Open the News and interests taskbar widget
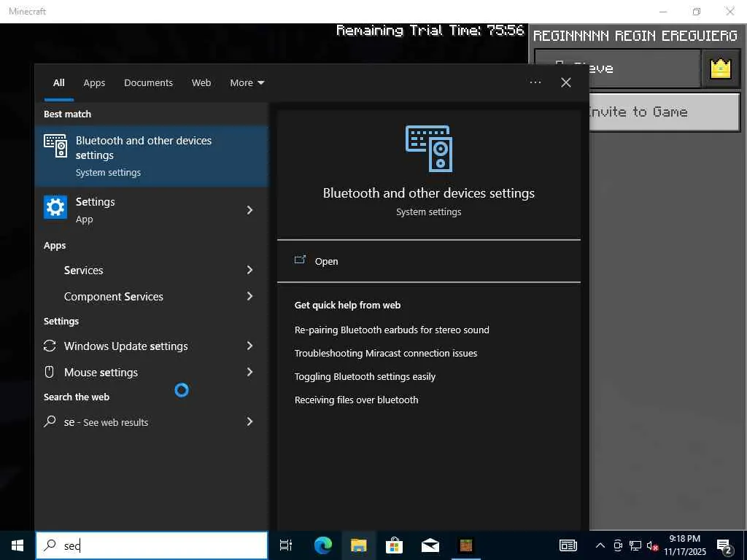 (568, 545)
